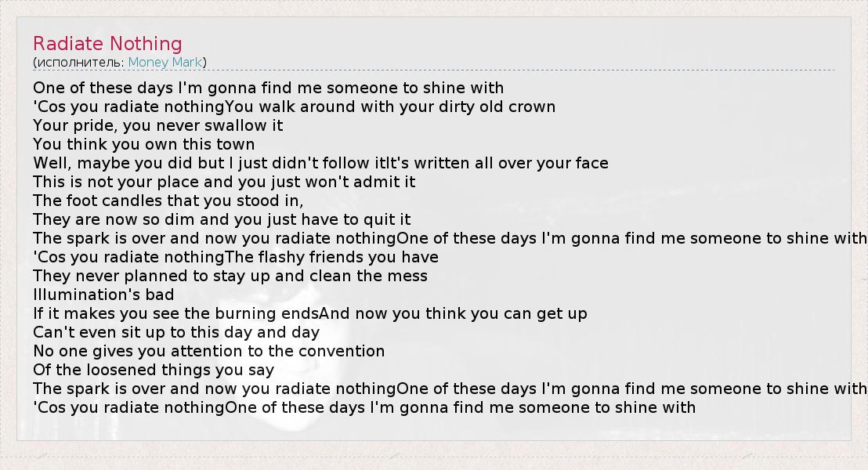Click the Radiate Nothing song title
This screenshot has width=868, height=470.
[107, 44]
